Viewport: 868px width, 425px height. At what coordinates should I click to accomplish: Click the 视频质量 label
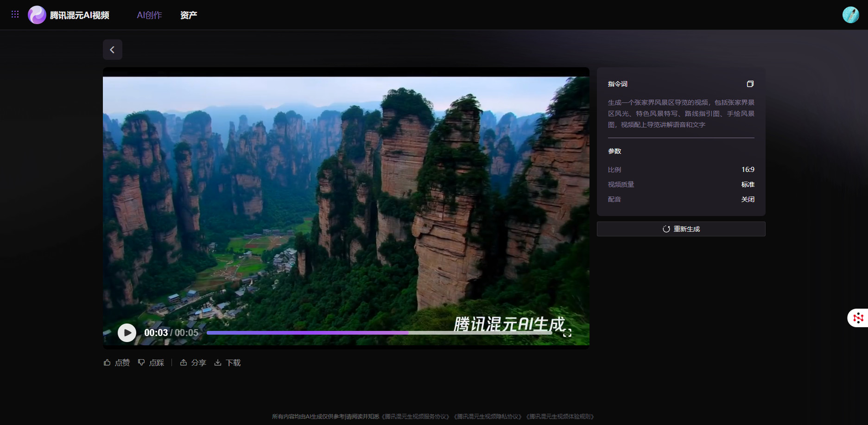point(621,184)
